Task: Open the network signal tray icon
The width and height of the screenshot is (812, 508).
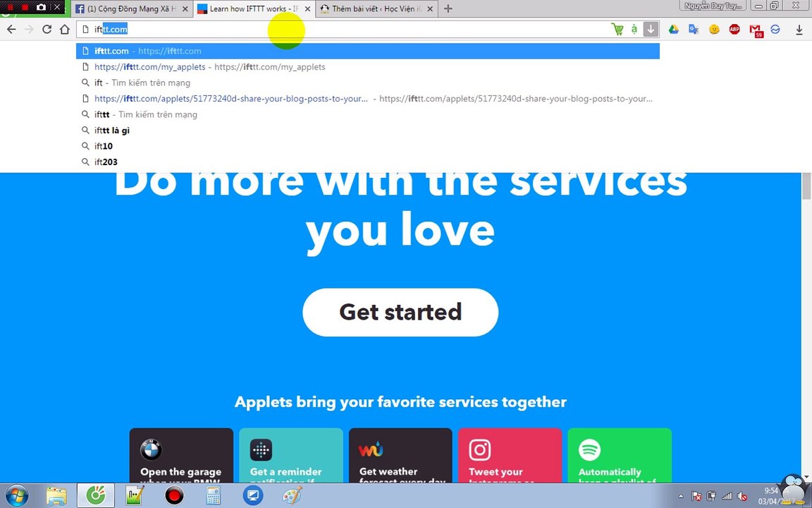Action: 727,496
